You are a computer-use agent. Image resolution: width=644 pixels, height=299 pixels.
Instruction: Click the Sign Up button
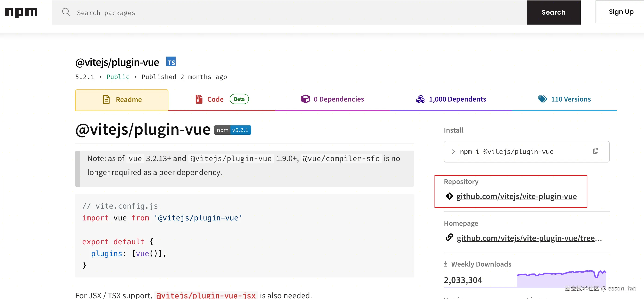pos(621,12)
